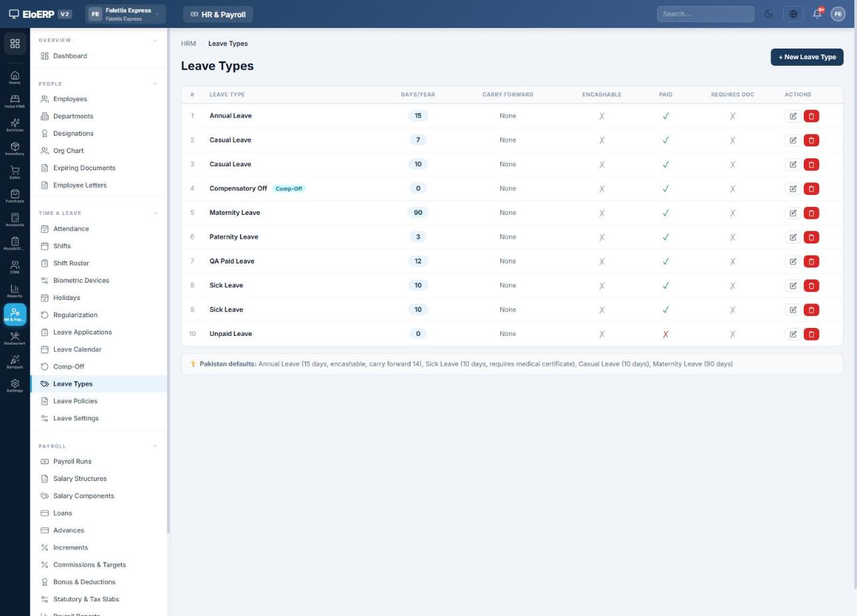The image size is (857, 616).
Task: Go to the Sales module icon
Action: (x=15, y=172)
